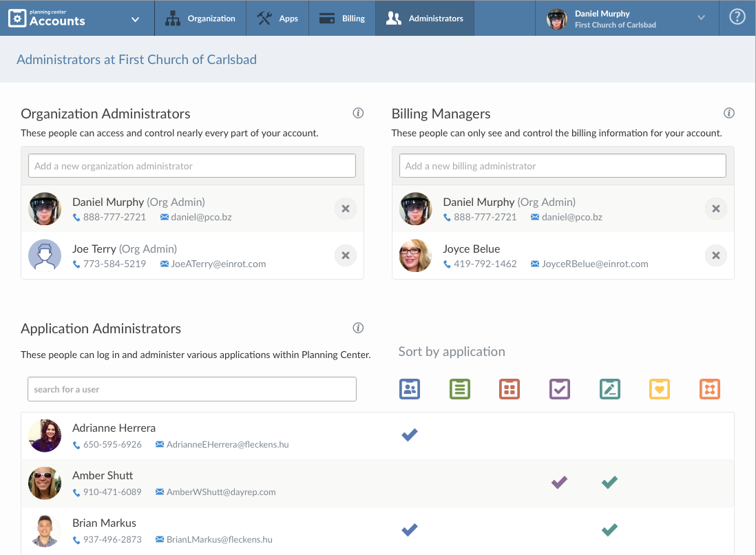Sort by the red grid app icon
Viewport: 756px width, 555px height.
[x=510, y=389]
